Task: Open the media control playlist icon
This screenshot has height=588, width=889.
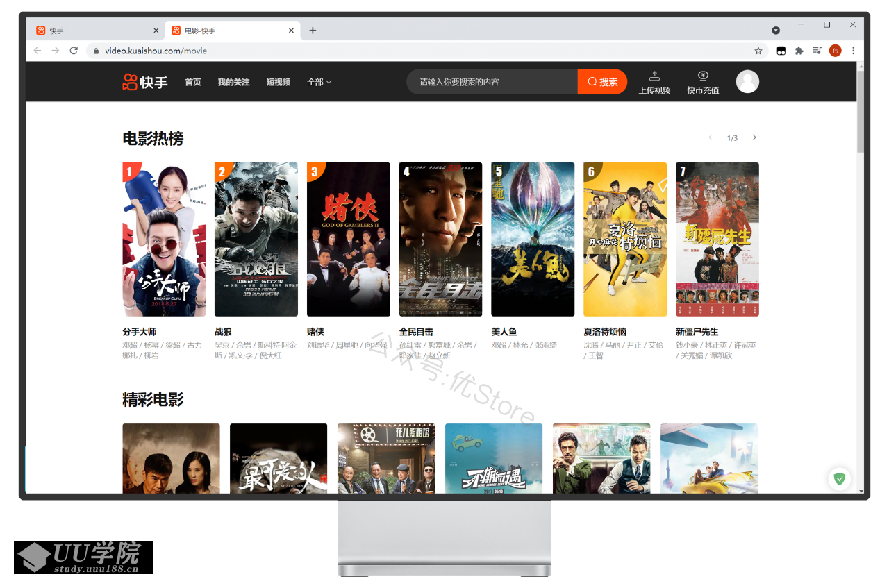Action: (x=817, y=51)
